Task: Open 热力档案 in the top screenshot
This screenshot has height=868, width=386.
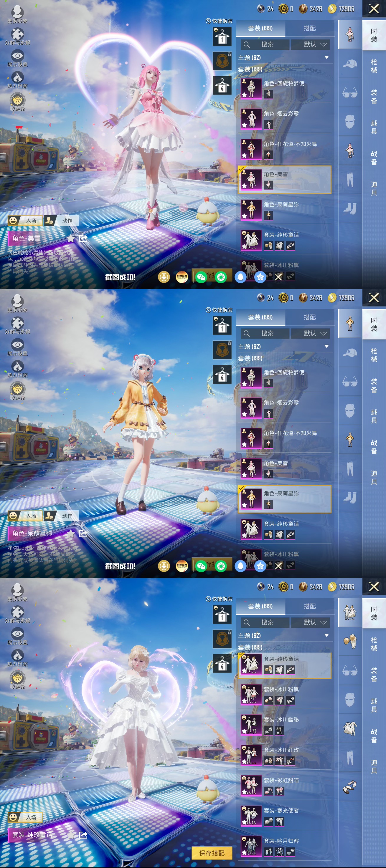Action: 17,80
